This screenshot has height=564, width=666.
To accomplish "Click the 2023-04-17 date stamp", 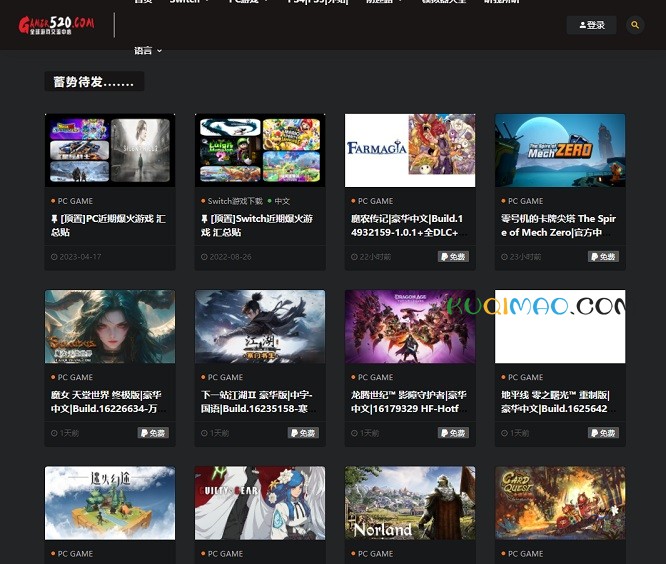I will 76,257.
